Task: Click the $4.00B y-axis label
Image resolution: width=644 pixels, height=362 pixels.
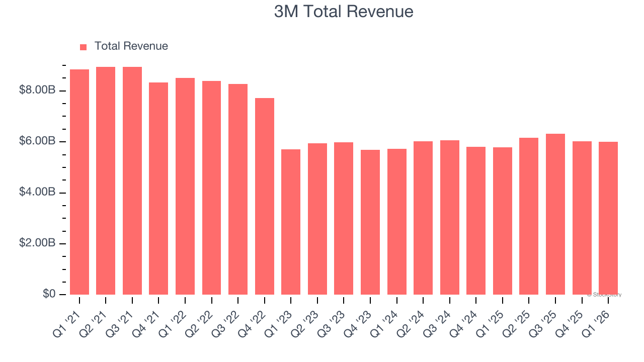Action: pyautogui.click(x=37, y=193)
